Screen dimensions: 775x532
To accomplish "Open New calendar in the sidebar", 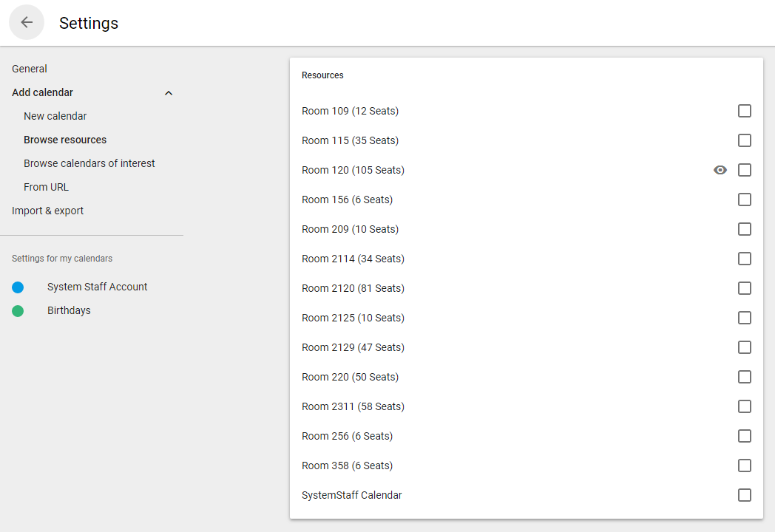I will [x=55, y=116].
